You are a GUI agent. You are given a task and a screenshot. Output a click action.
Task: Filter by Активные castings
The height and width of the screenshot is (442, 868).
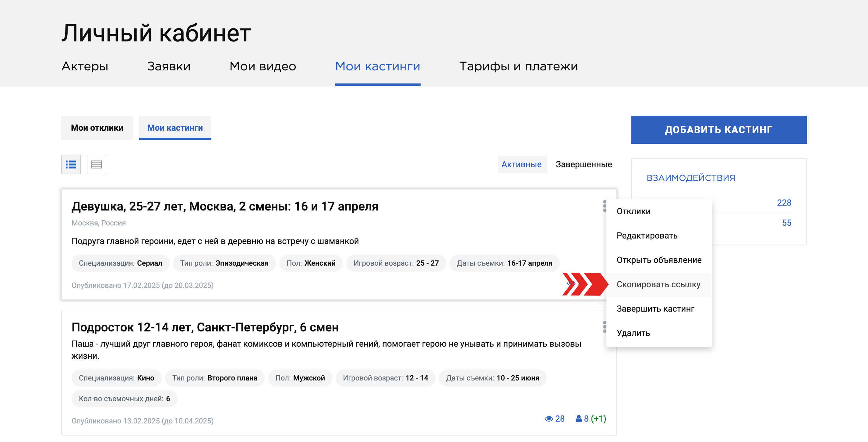coord(522,164)
